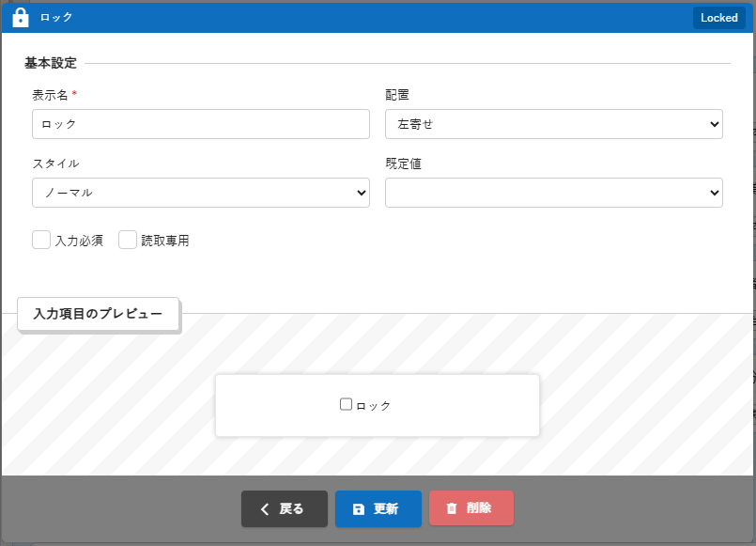Click the スタイル field label

click(56, 164)
